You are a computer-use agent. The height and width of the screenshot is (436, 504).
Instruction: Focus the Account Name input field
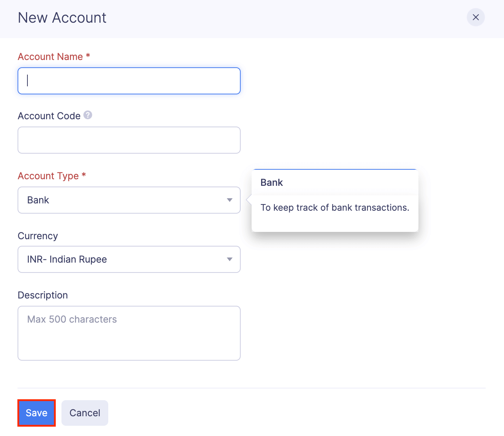tap(129, 81)
